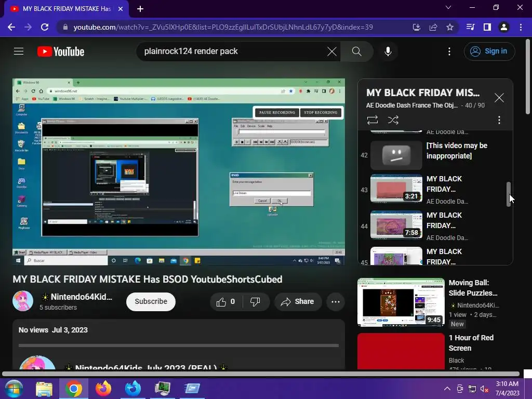Toggle loop playlist
The image size is (532, 399).
tap(372, 120)
